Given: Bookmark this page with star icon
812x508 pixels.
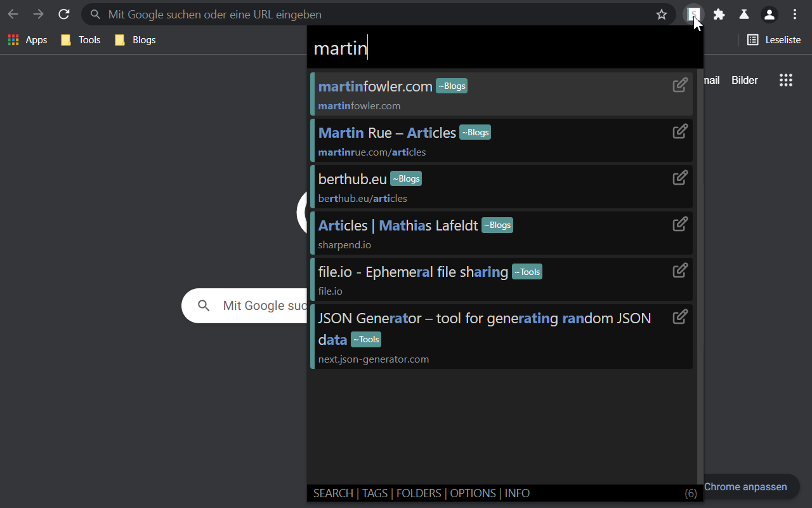Looking at the screenshot, I should [662, 15].
